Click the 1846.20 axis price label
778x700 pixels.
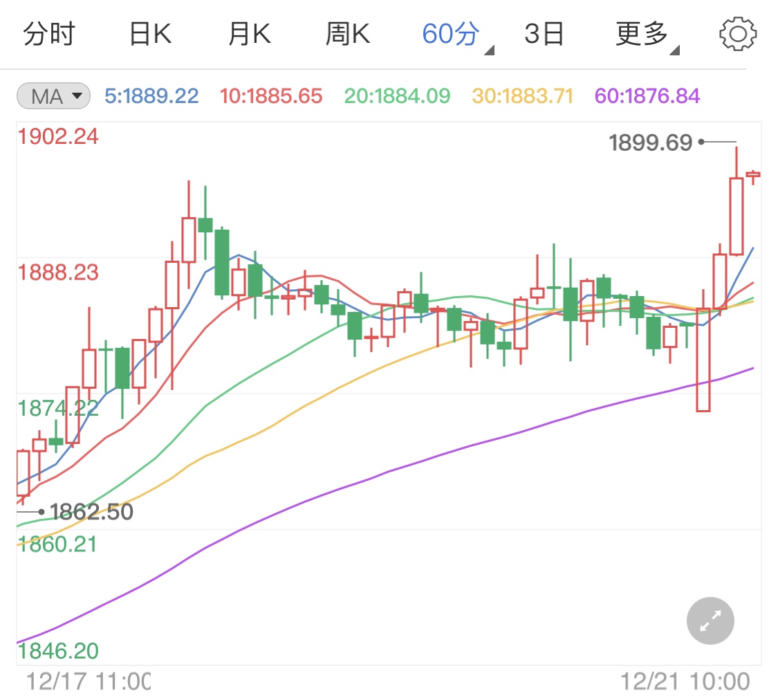point(58,650)
